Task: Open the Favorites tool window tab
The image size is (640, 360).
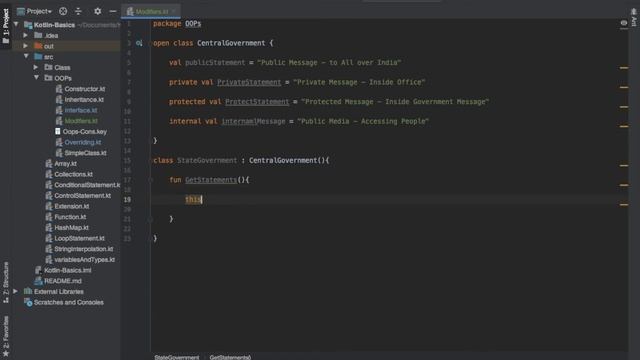Action: click(x=6, y=336)
